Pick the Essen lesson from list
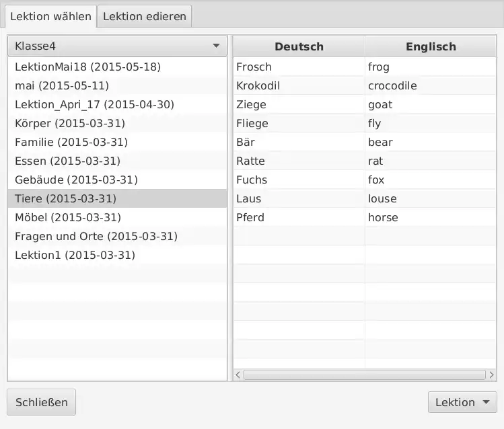Screen dimensions: 504x429 tap(67, 161)
